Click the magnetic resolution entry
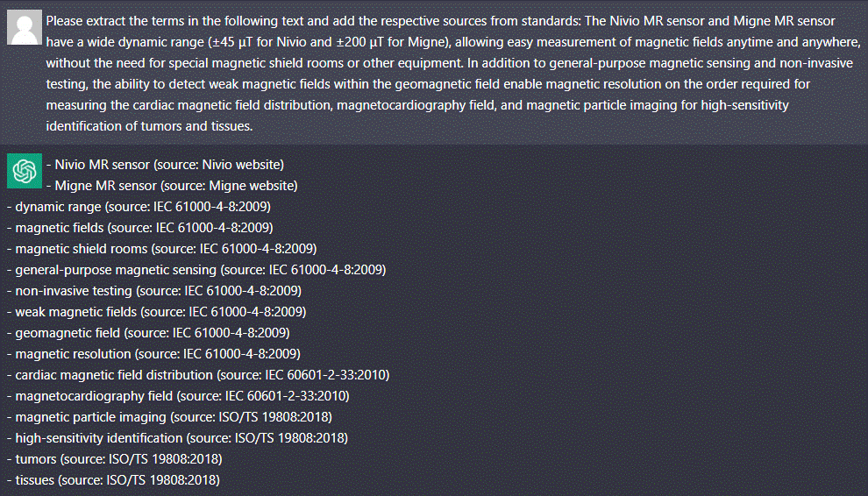 153,354
